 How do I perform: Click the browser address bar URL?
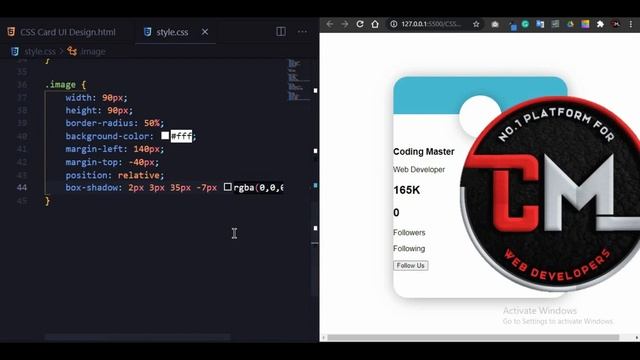(x=431, y=24)
